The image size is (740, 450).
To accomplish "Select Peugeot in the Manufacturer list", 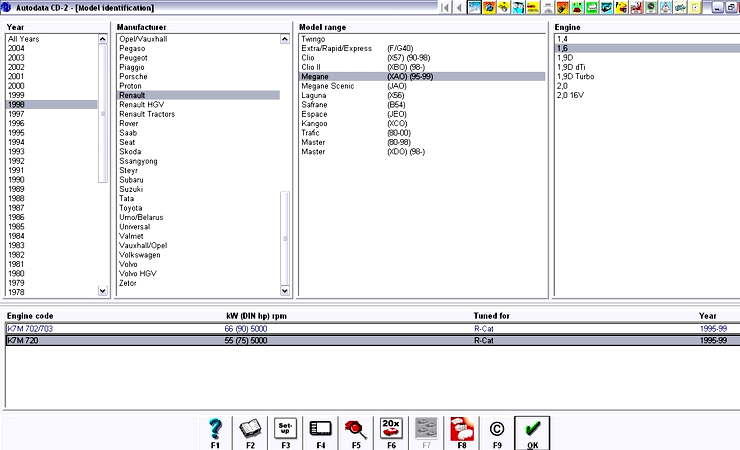I will 198,58.
